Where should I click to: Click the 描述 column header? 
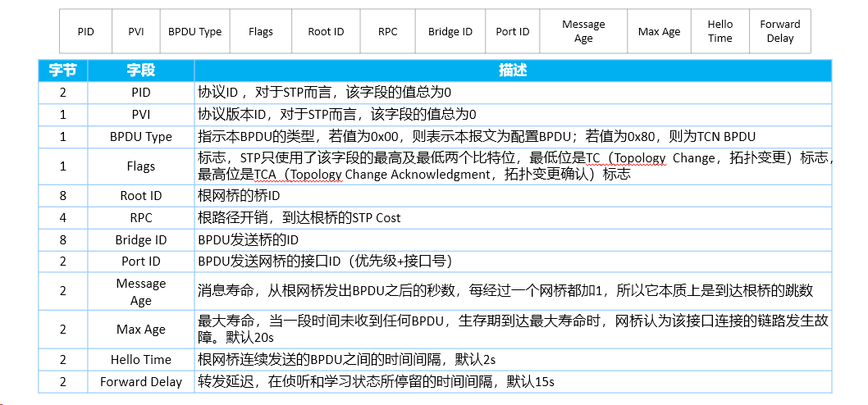click(x=513, y=71)
